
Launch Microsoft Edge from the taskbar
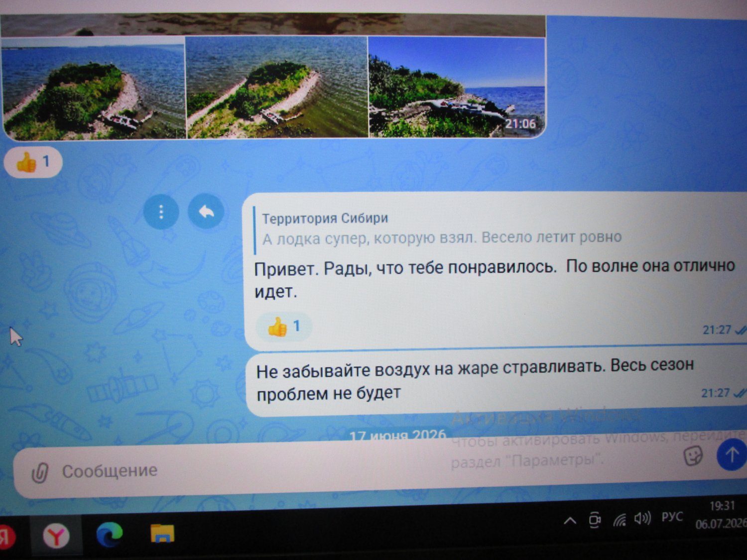109,535
